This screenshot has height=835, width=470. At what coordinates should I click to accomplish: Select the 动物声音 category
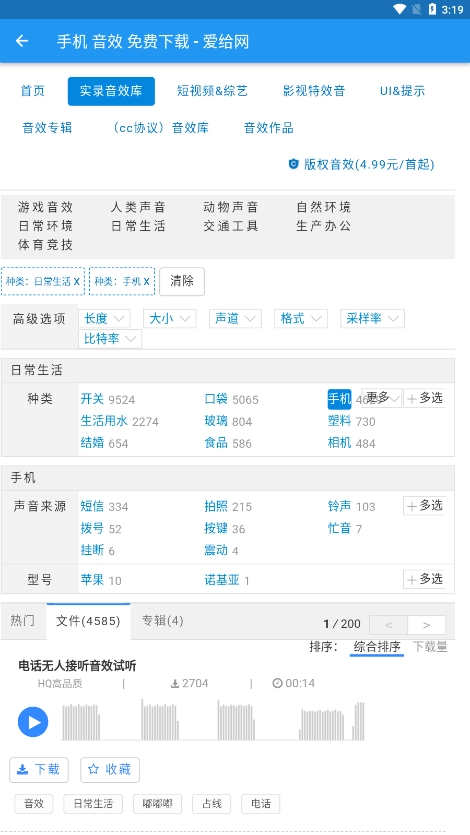coord(231,207)
